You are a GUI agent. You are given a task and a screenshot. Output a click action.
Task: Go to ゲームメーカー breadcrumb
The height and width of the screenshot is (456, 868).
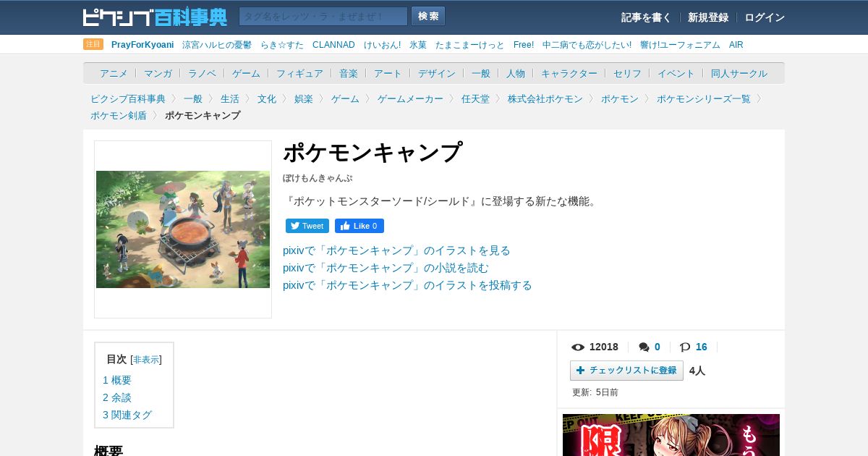410,98
